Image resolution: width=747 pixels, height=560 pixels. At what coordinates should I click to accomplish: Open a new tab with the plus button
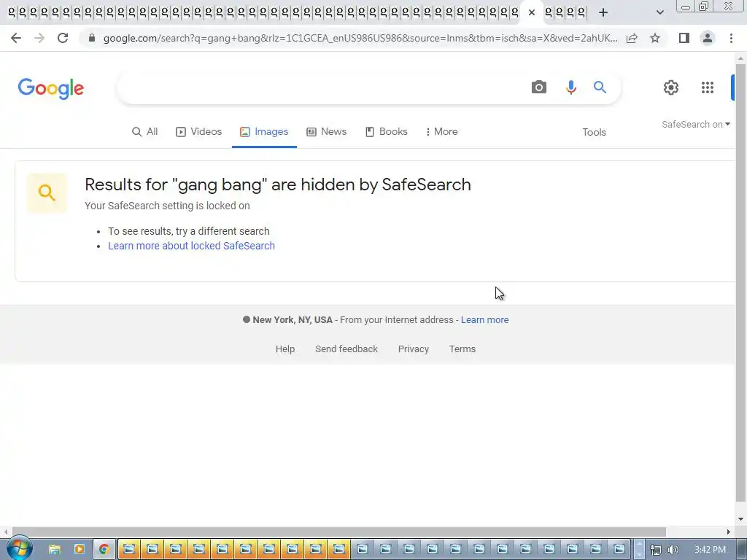pos(603,13)
